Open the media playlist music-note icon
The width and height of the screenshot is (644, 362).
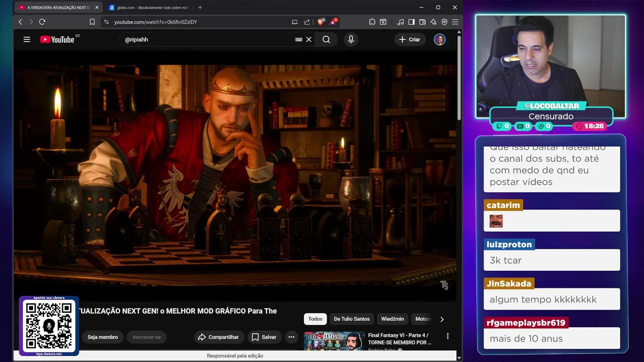coord(400,22)
